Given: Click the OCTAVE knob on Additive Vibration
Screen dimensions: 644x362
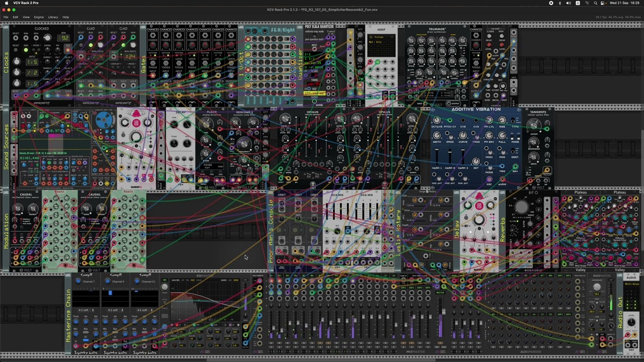Looking at the screenshot, I should click(437, 120).
